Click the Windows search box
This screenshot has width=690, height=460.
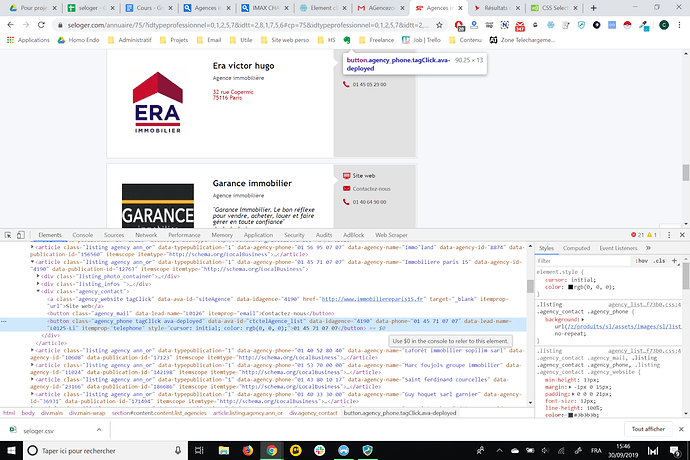(x=105, y=450)
